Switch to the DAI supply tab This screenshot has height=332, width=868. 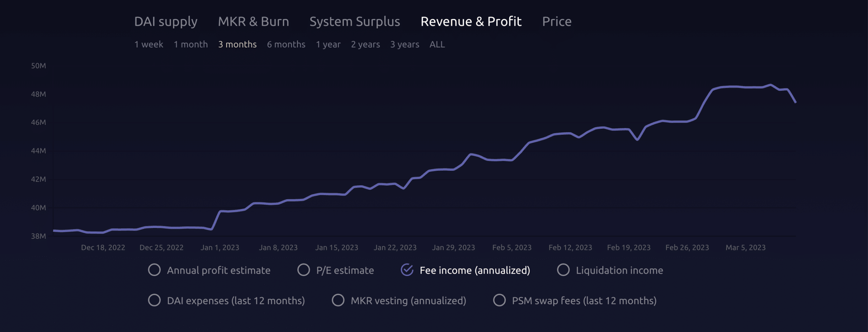pyautogui.click(x=166, y=22)
